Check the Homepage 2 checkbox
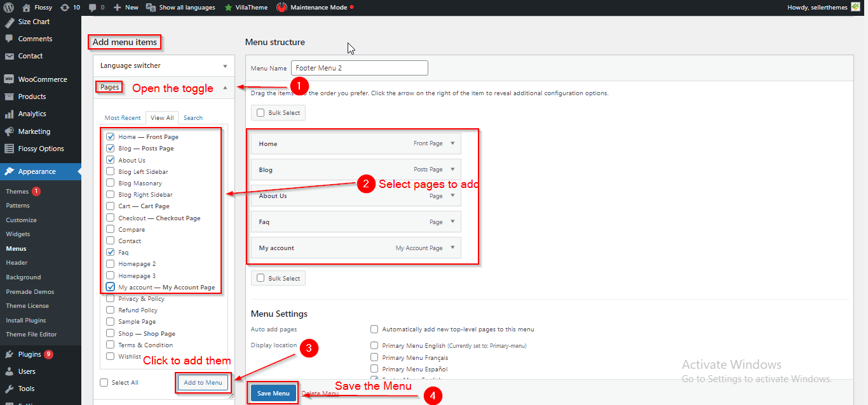Image resolution: width=868 pixels, height=405 pixels. pyautogui.click(x=111, y=263)
